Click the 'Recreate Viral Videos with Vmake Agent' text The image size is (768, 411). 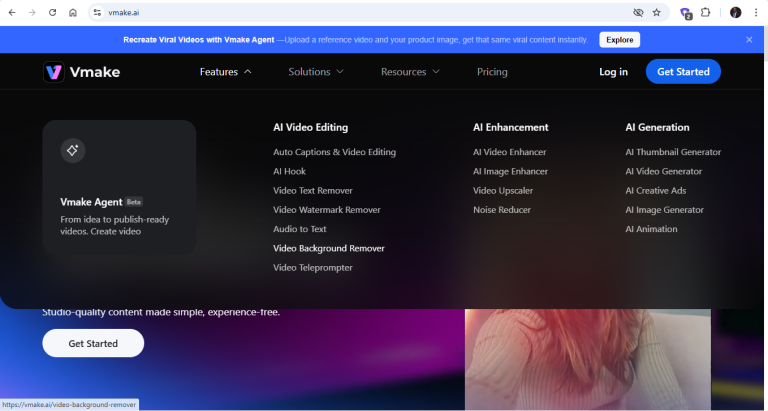pyautogui.click(x=199, y=40)
